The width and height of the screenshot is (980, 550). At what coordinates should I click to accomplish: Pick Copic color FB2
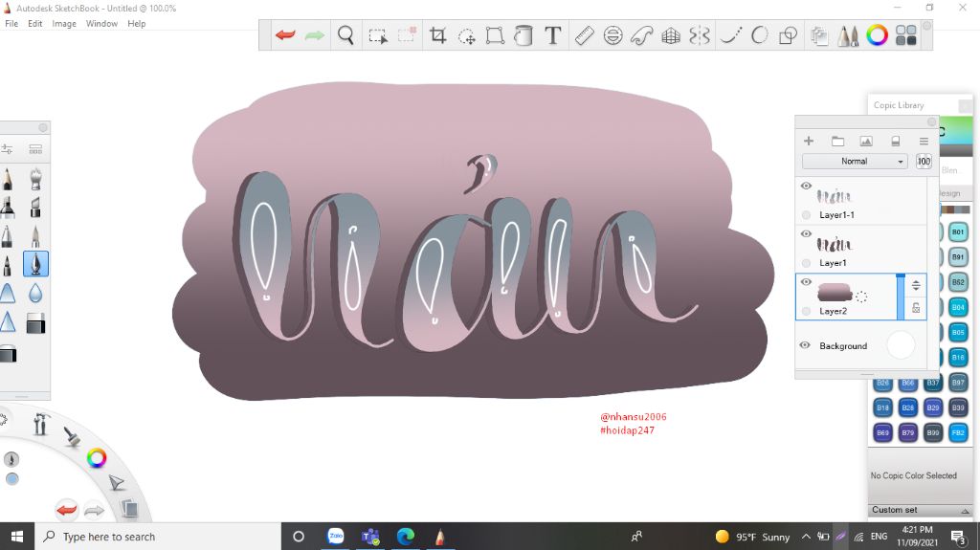(958, 432)
